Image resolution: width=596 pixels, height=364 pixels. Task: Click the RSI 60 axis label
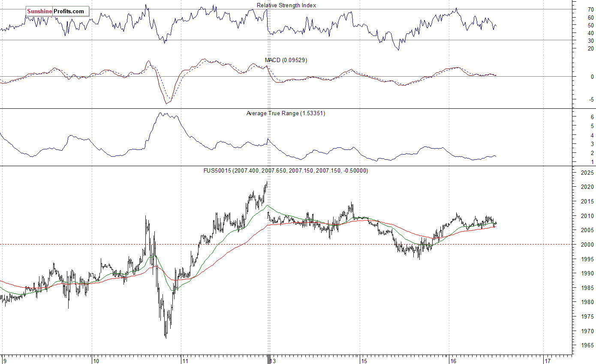590,18
